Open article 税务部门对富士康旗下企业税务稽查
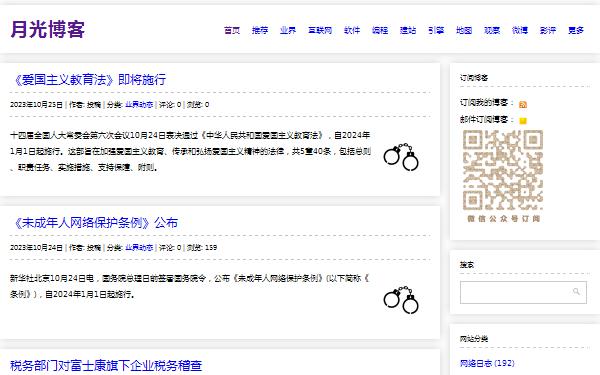This screenshot has width=600, height=375. [x=106, y=365]
